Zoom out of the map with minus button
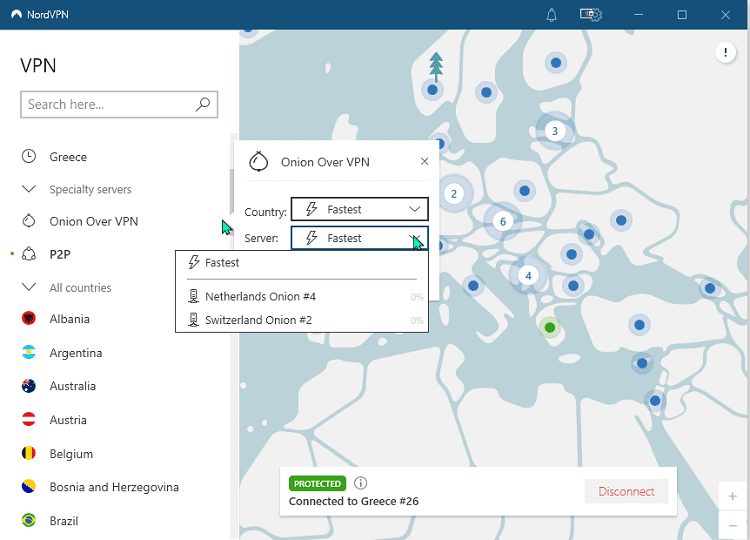Image resolution: width=750 pixels, height=540 pixels. point(732,526)
